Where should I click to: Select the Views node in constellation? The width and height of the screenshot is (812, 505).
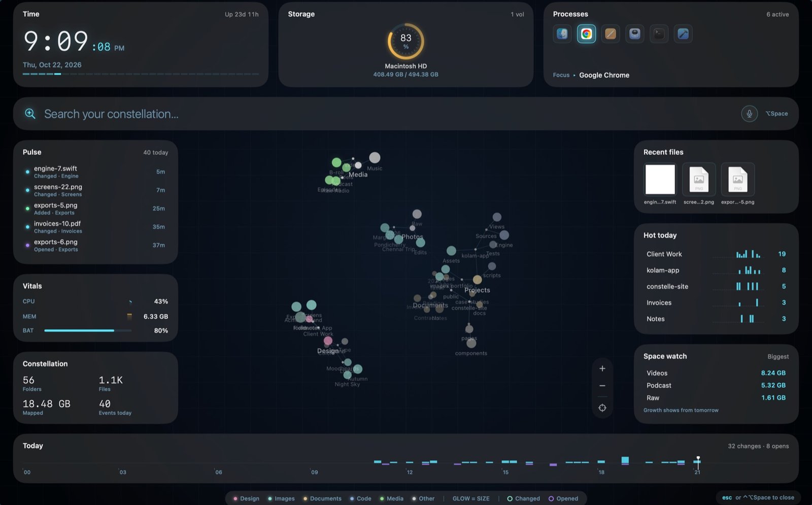[x=497, y=217]
